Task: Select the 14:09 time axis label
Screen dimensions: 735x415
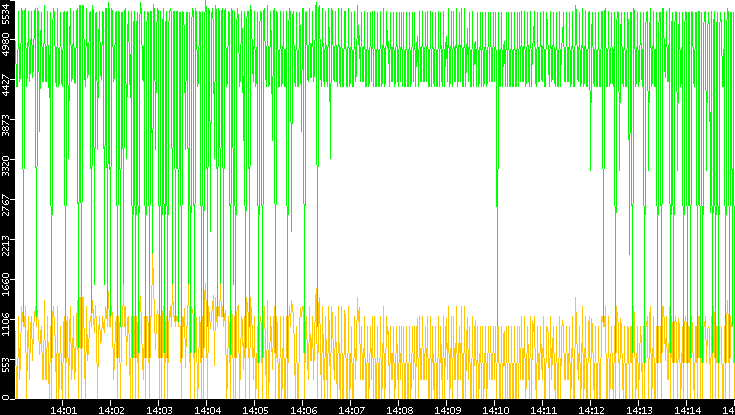Action: tap(448, 408)
